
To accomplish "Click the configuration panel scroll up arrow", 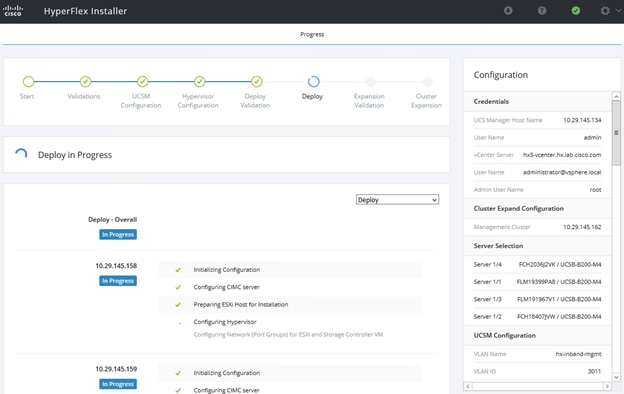I will coord(616,96).
